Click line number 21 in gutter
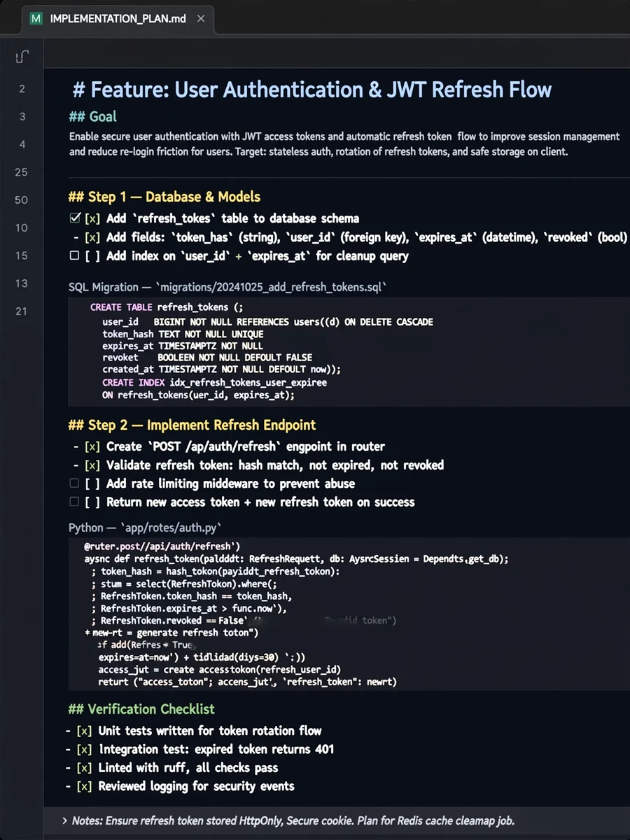 click(x=22, y=311)
